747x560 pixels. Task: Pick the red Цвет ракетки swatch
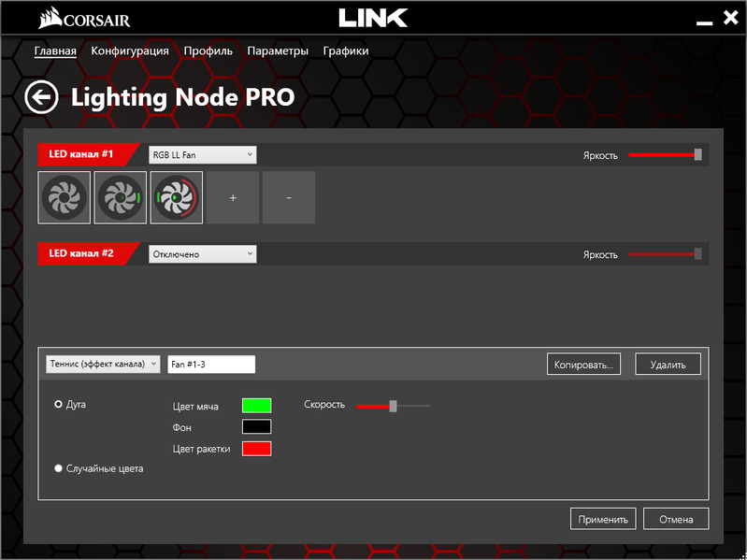pyautogui.click(x=257, y=449)
